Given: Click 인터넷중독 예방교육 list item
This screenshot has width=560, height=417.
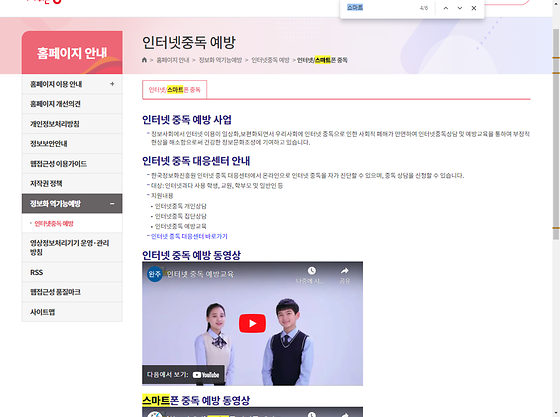Looking at the screenshot, I should point(180,226).
